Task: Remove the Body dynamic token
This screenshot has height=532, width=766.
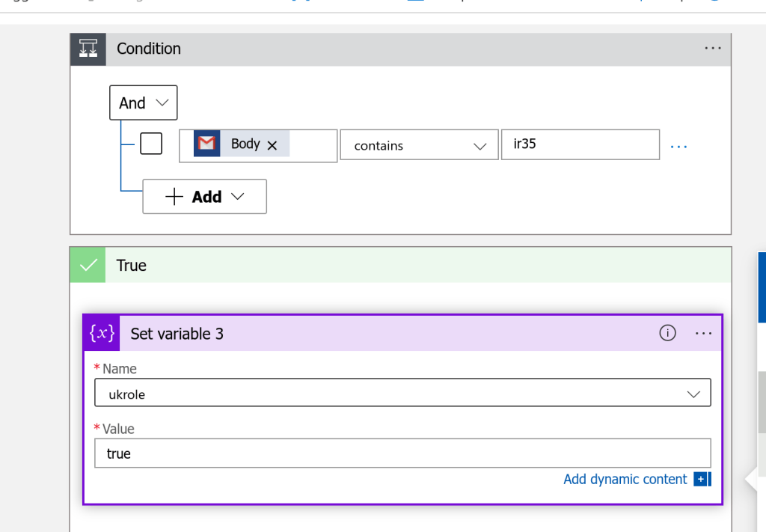Action: [x=272, y=145]
